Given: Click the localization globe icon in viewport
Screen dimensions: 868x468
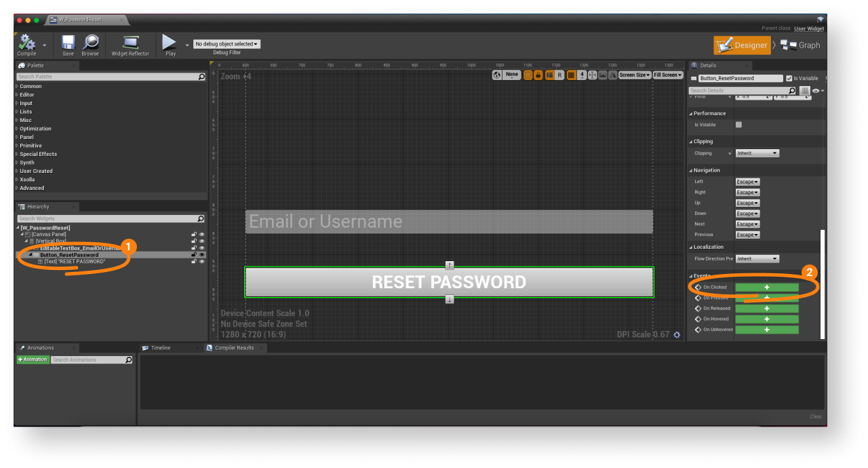Looking at the screenshot, I should (497, 75).
